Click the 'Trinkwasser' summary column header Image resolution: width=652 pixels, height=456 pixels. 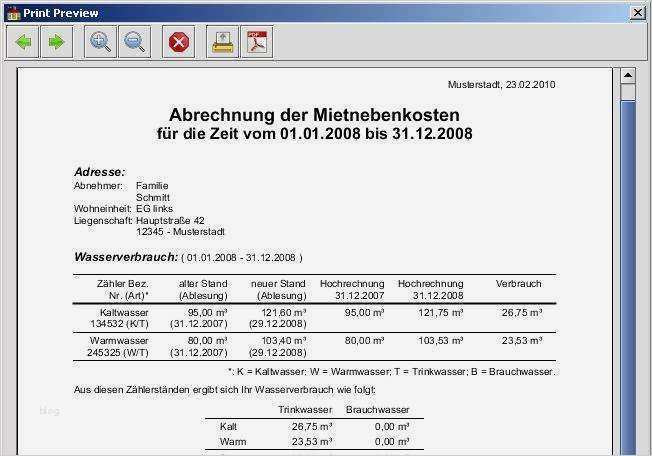(x=305, y=410)
